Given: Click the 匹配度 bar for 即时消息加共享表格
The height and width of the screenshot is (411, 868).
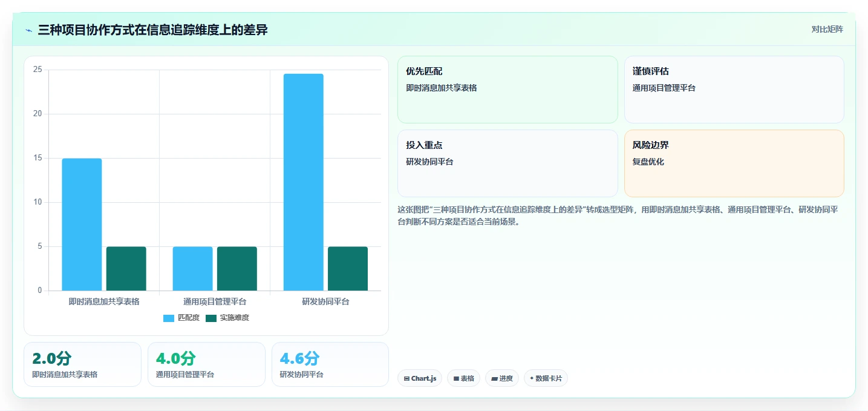Looking at the screenshot, I should 82,225.
